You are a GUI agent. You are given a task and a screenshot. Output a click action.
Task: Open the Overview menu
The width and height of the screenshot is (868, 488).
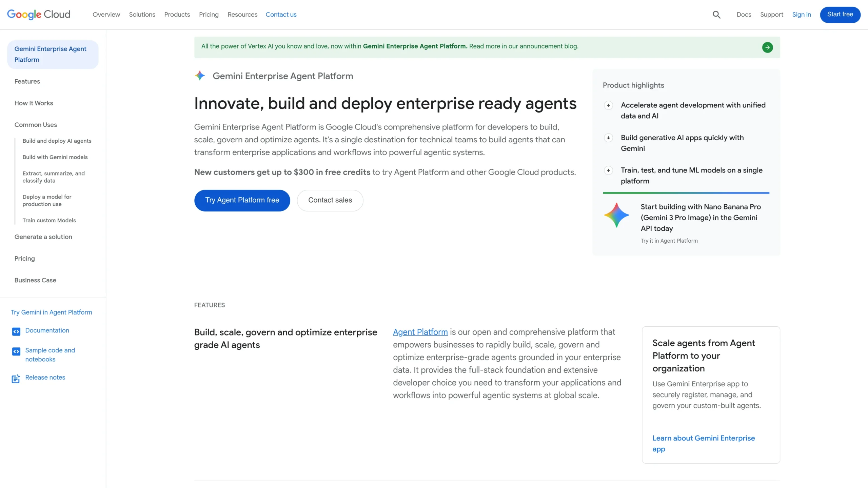[106, 15]
